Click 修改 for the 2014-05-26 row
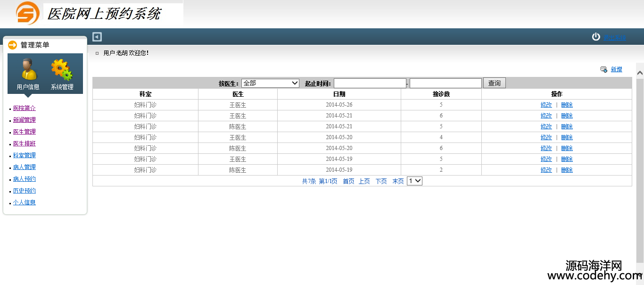This screenshot has height=285, width=644. point(546,105)
